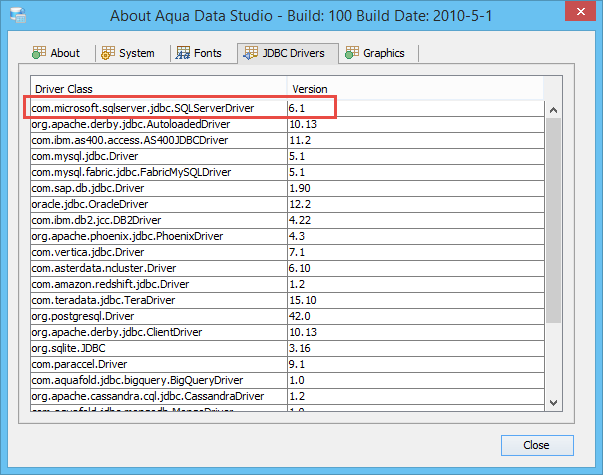Select the com.paraccel.Driver row

point(287,364)
